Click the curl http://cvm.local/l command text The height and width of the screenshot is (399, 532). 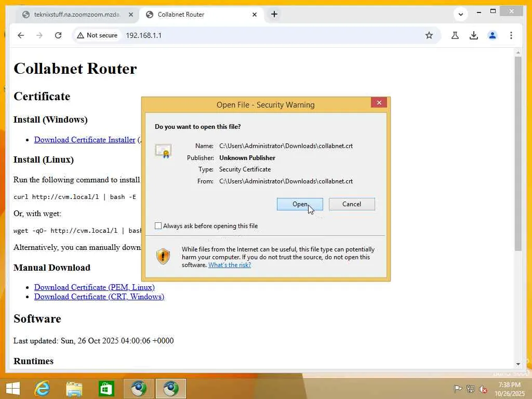pos(75,197)
